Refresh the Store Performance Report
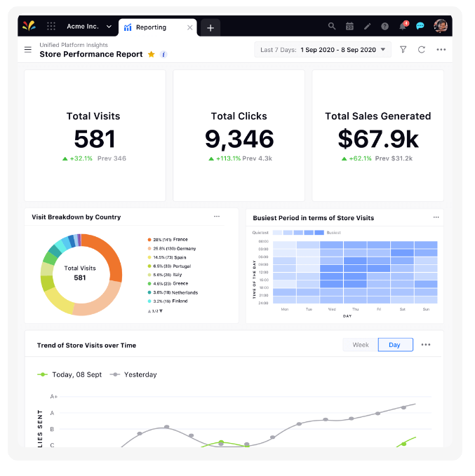This screenshot has width=475, height=476. [x=422, y=50]
